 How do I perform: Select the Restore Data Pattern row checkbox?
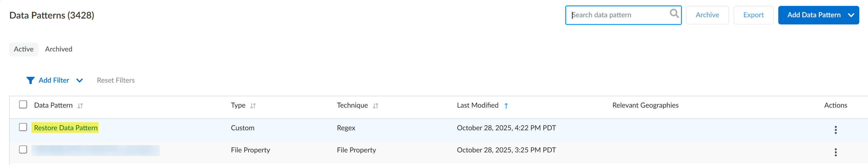point(23,127)
